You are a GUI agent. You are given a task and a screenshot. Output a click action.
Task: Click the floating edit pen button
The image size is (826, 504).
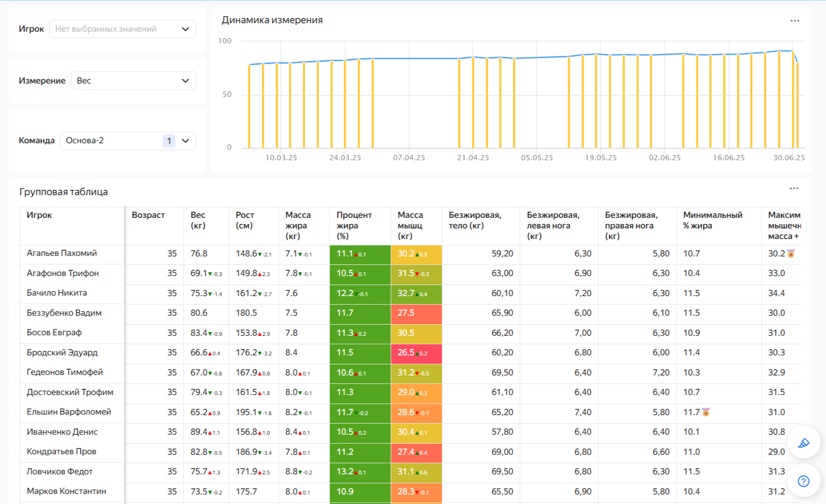pos(803,443)
